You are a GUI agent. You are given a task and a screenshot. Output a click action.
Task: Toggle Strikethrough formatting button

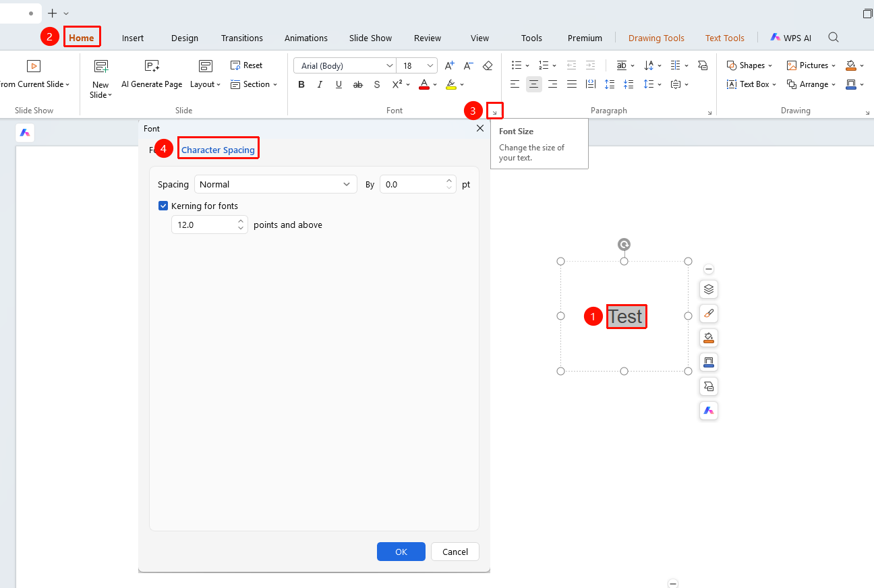click(358, 84)
